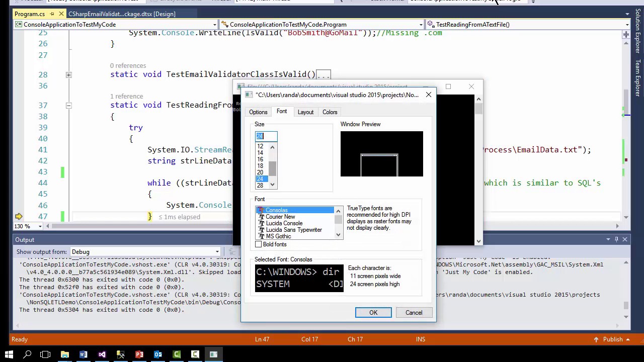
Task: Open Outlook from taskbar
Action: tap(158, 354)
